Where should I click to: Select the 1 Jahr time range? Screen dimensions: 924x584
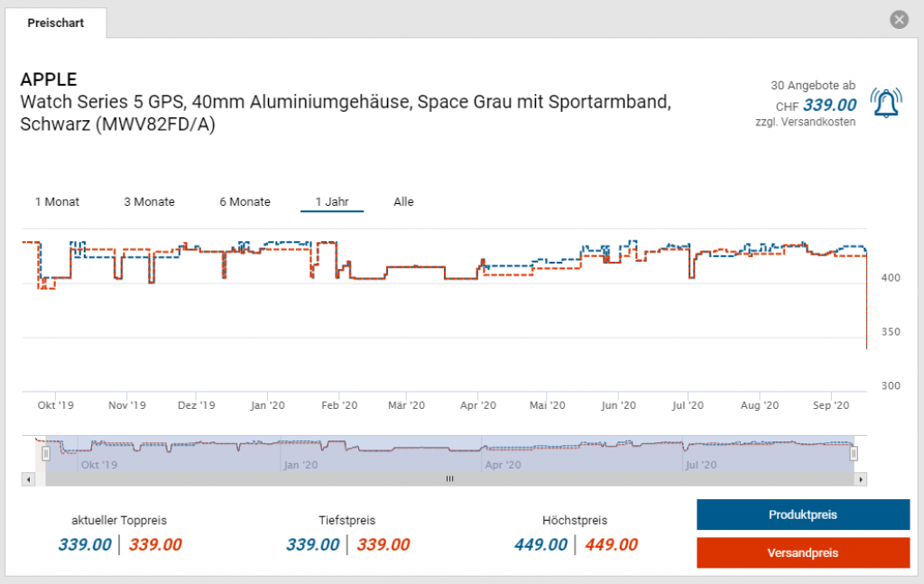pos(332,201)
